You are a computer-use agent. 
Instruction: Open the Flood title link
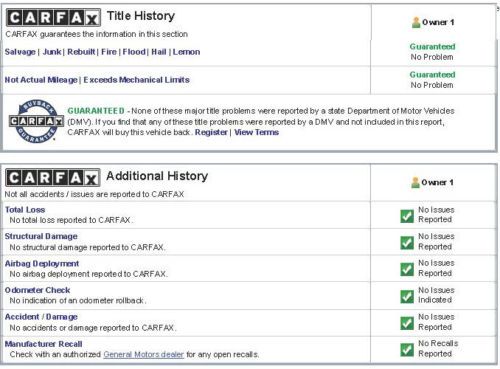tap(134, 52)
